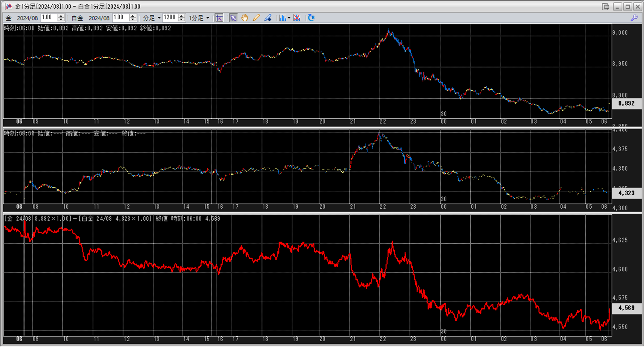Decrease the platinum multiplier with down arrow
The image size is (644, 347).
[133, 20]
